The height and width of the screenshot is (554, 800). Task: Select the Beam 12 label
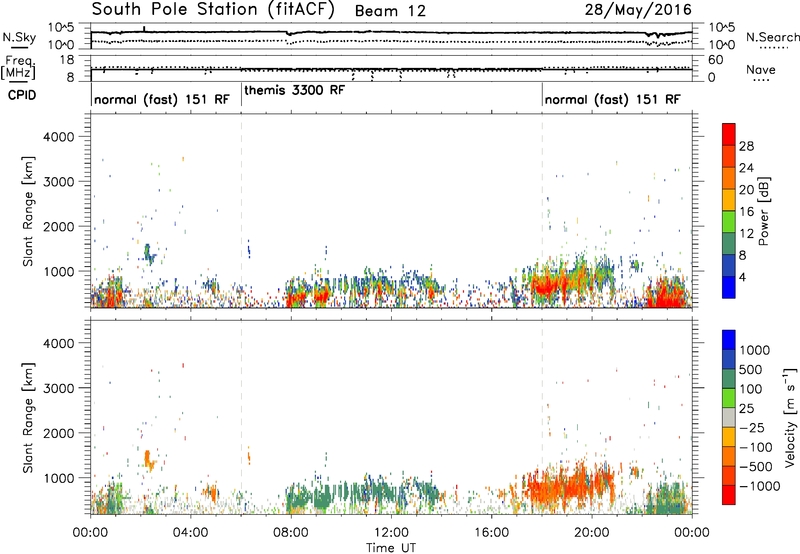pyautogui.click(x=390, y=11)
